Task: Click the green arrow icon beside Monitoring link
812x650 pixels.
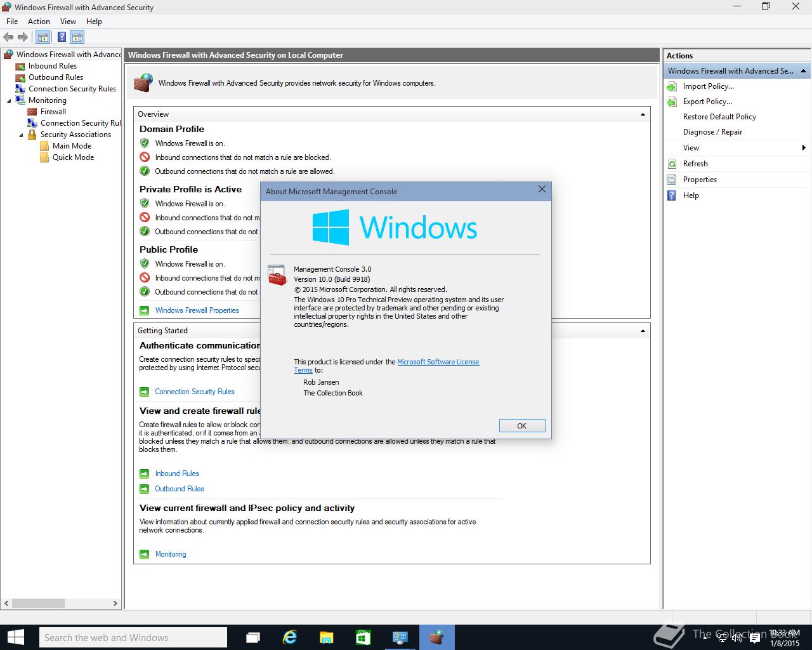Action: [x=144, y=554]
